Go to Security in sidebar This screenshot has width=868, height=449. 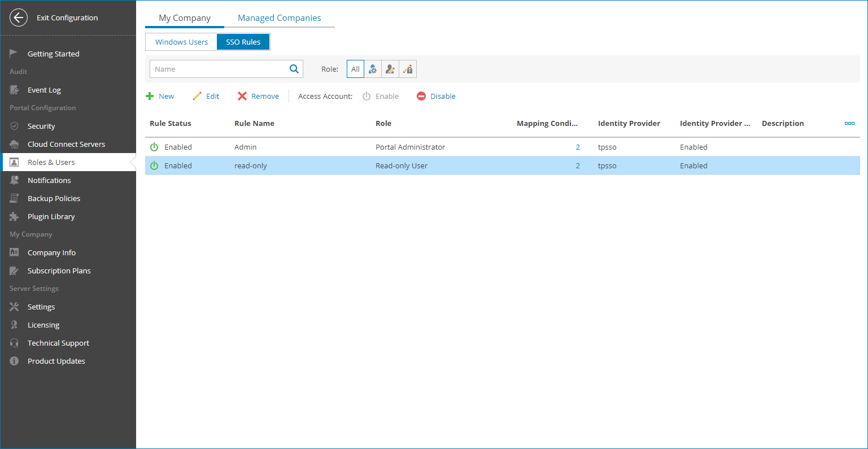41,126
